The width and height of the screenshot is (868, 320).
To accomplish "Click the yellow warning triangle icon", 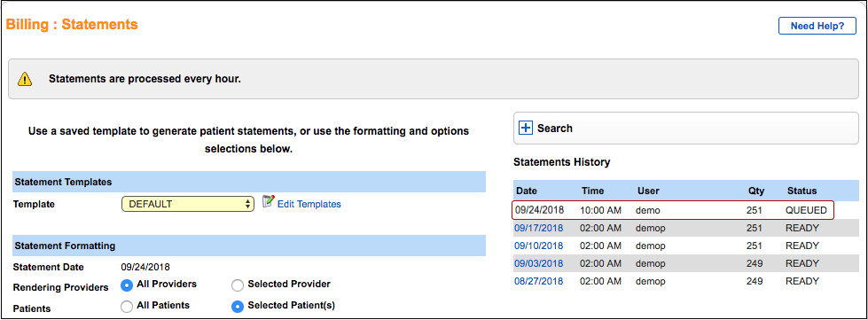I will coord(25,79).
